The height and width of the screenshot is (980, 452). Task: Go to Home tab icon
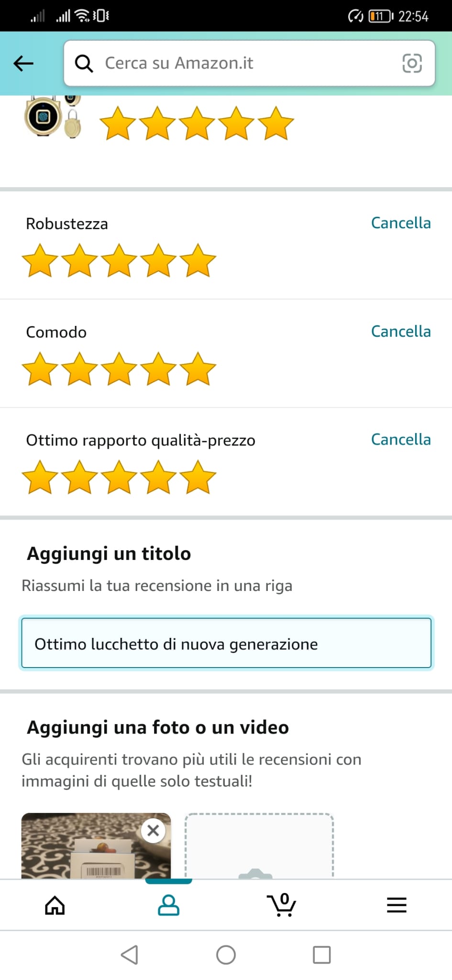[x=55, y=905]
